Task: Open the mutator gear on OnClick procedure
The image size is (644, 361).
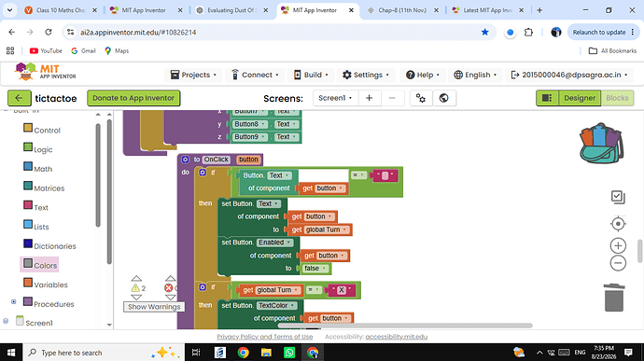Action: coord(185,160)
